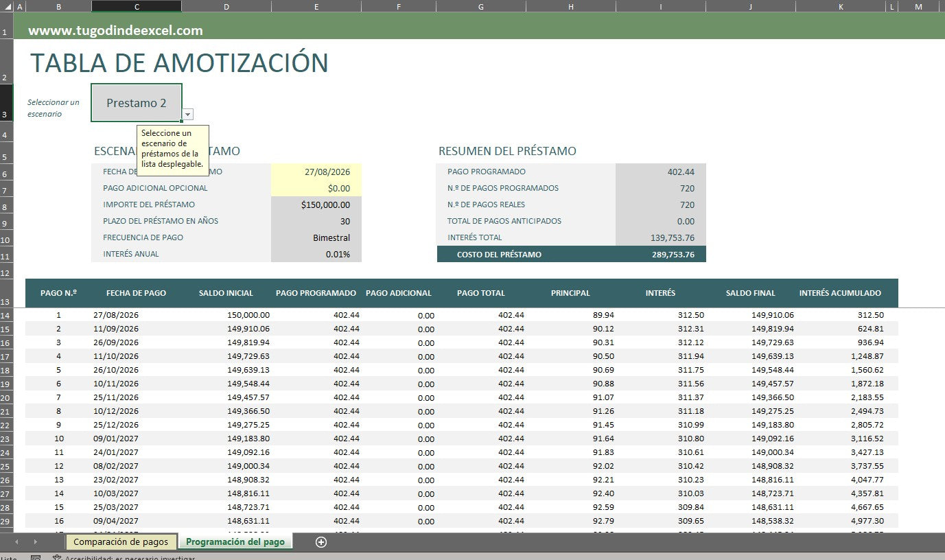This screenshot has width=945, height=560.
Task: Select column K header
Action: tap(841, 6)
